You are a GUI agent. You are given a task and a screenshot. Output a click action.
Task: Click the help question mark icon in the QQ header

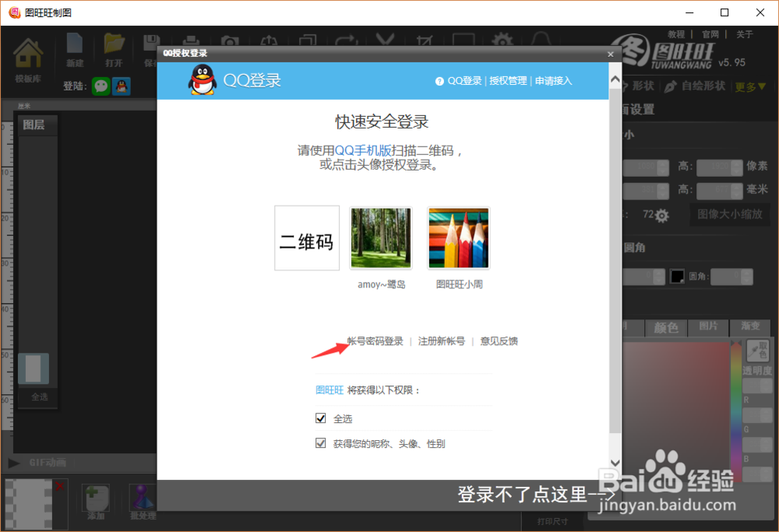[439, 82]
